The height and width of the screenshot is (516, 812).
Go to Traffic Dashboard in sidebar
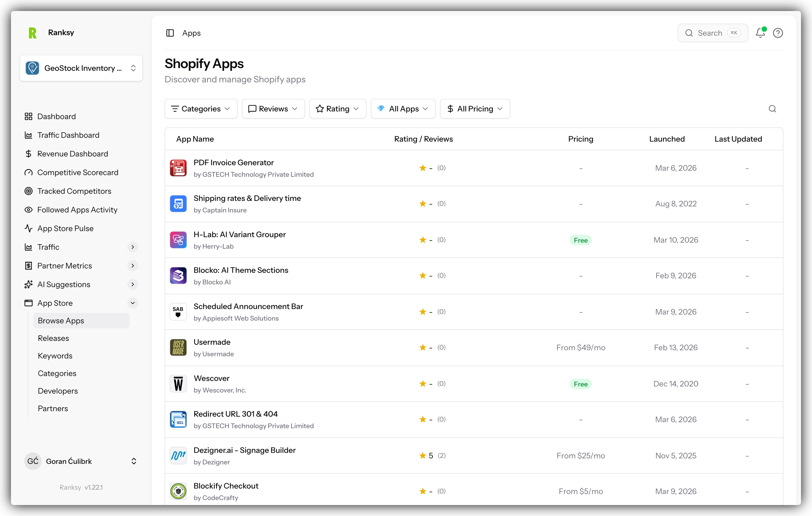pyautogui.click(x=68, y=135)
